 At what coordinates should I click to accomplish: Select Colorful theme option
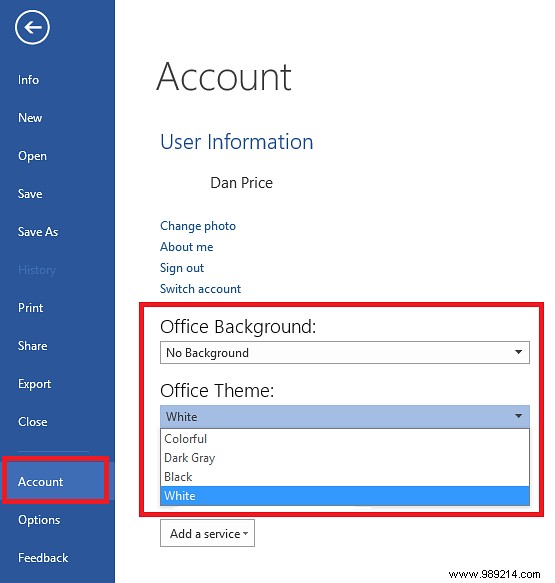[345, 439]
